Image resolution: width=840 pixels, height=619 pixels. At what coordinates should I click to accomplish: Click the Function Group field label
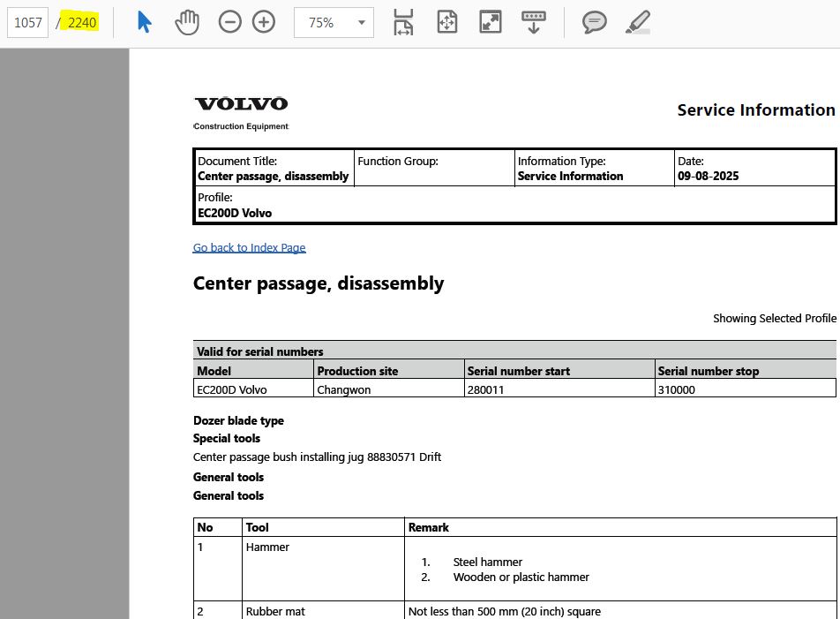point(397,162)
